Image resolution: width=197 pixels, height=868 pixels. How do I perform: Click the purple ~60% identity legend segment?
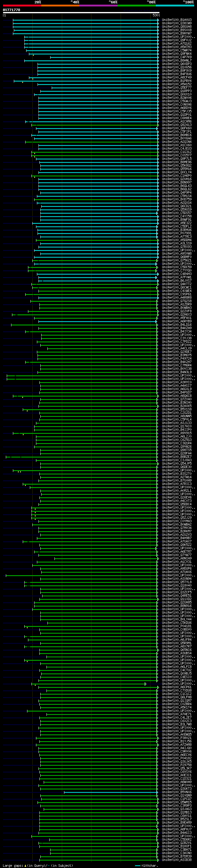99,6
